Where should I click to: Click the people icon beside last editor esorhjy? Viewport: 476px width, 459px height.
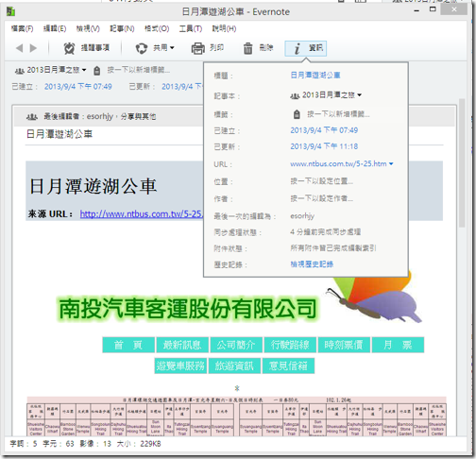tap(32, 117)
